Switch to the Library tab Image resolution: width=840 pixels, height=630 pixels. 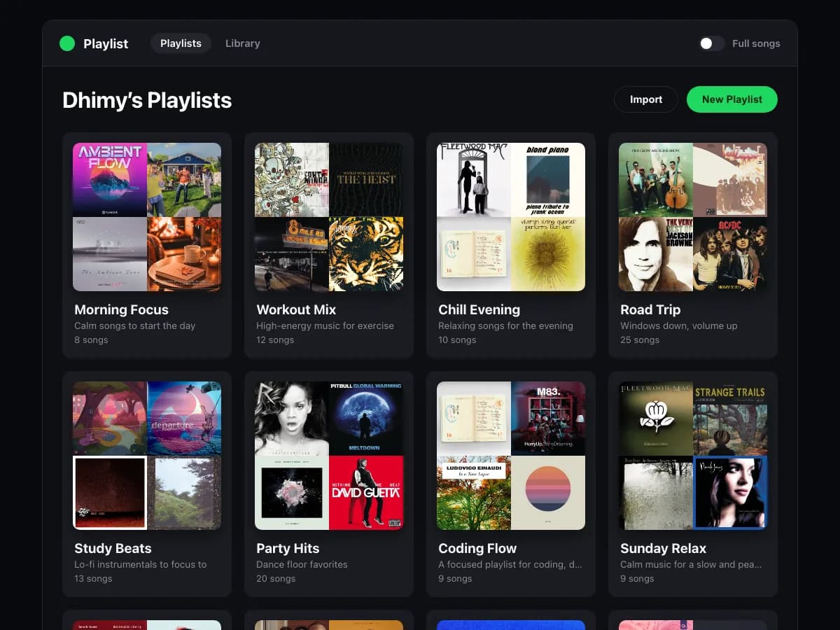(243, 43)
